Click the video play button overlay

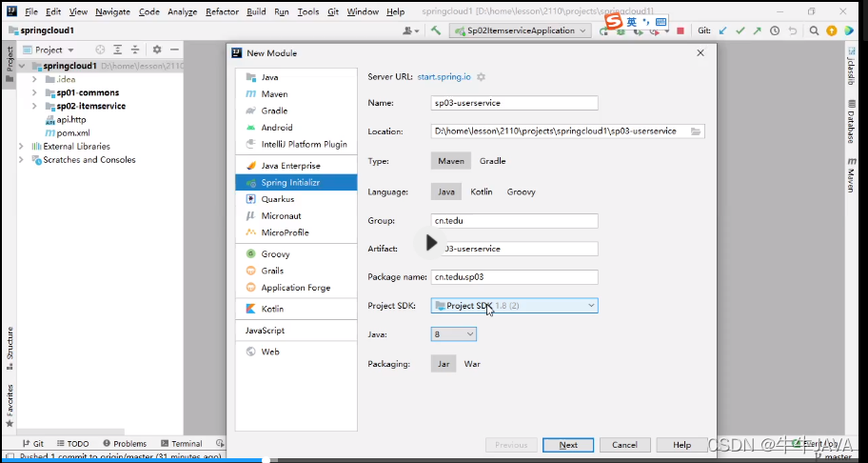pos(431,242)
